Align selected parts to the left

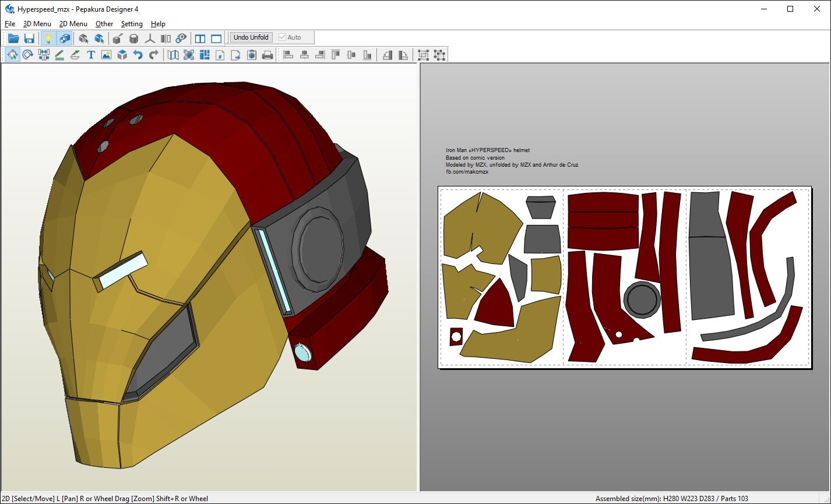pos(288,55)
